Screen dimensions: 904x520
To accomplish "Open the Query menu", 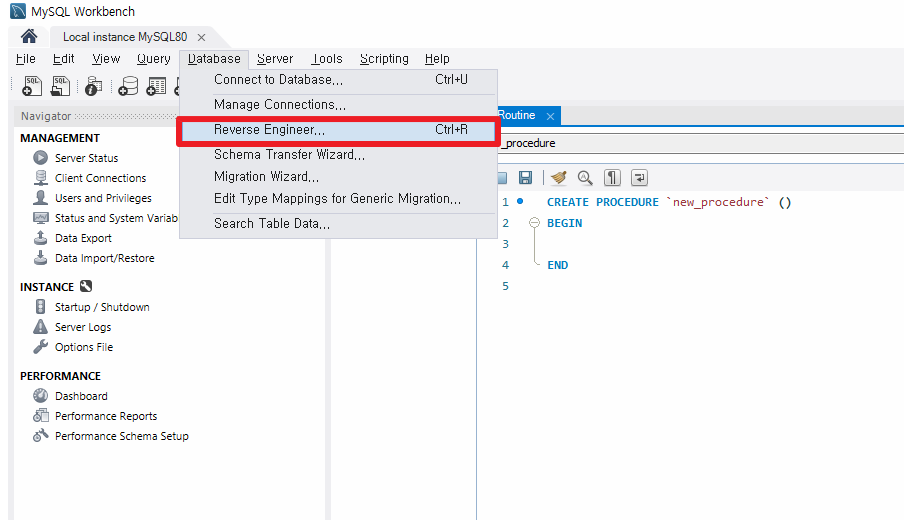I will [153, 59].
